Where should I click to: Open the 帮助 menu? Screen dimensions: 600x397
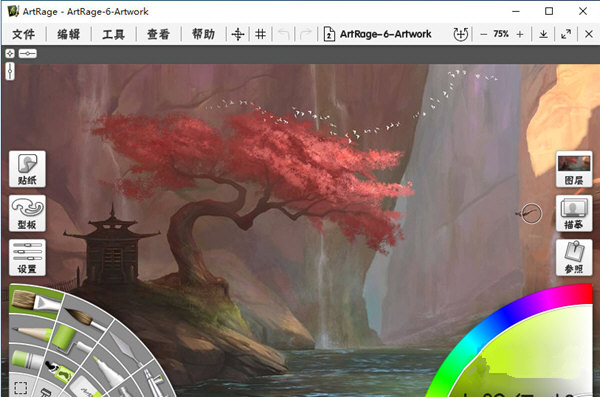tap(204, 34)
